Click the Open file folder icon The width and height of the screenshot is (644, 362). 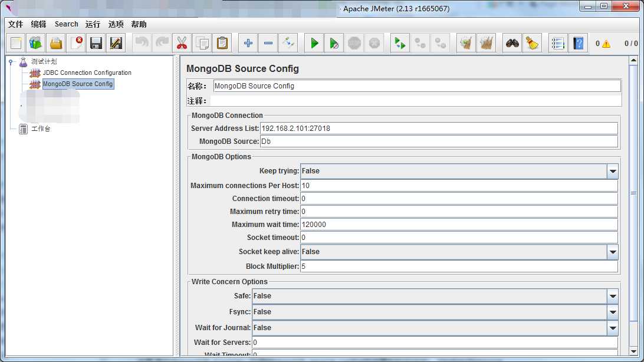pos(56,43)
